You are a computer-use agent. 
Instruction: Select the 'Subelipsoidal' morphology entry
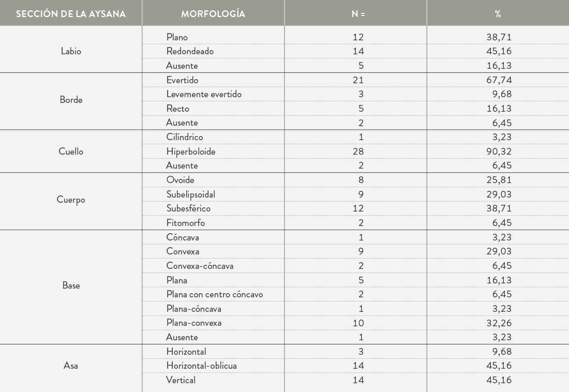click(191, 194)
